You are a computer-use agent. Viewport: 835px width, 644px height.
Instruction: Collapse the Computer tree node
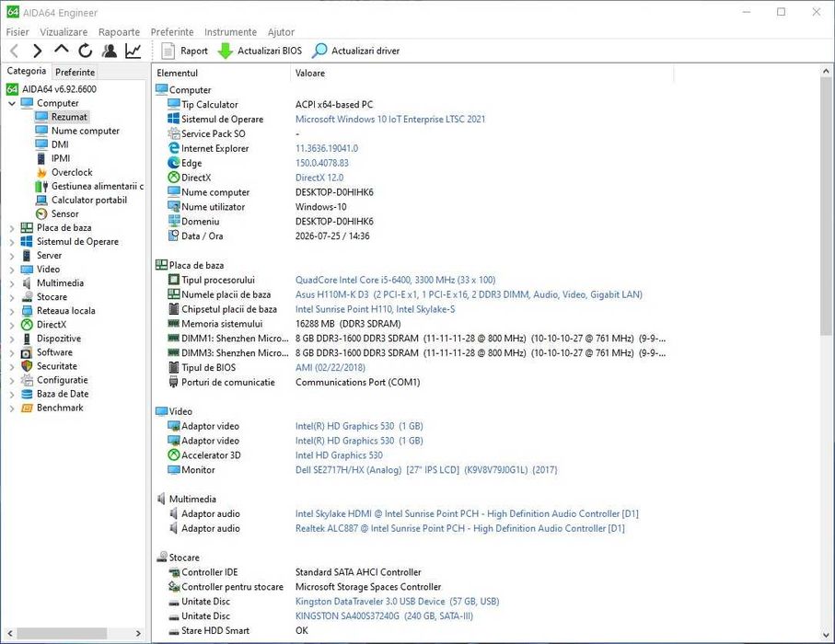pos(12,103)
